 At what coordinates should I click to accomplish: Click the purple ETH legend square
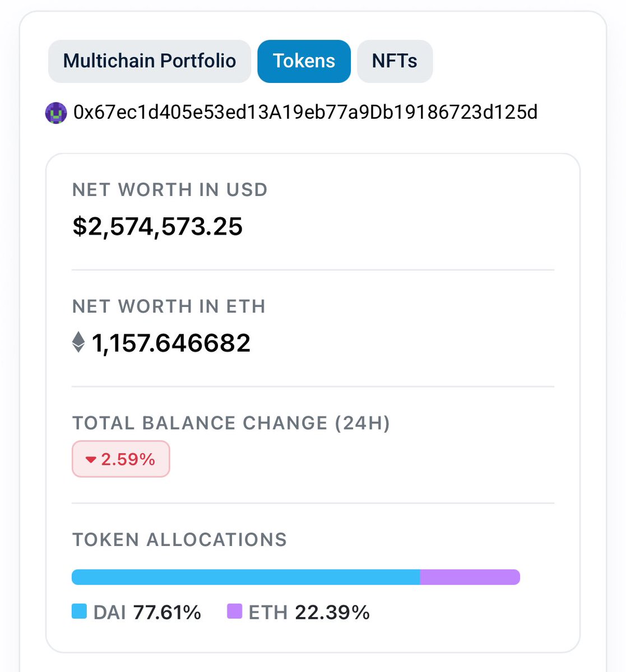pos(234,612)
